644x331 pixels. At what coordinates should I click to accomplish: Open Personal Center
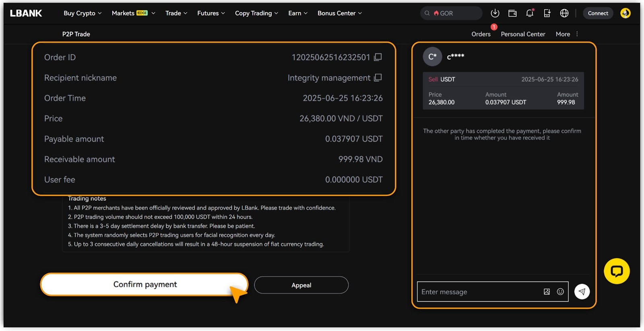coord(523,34)
